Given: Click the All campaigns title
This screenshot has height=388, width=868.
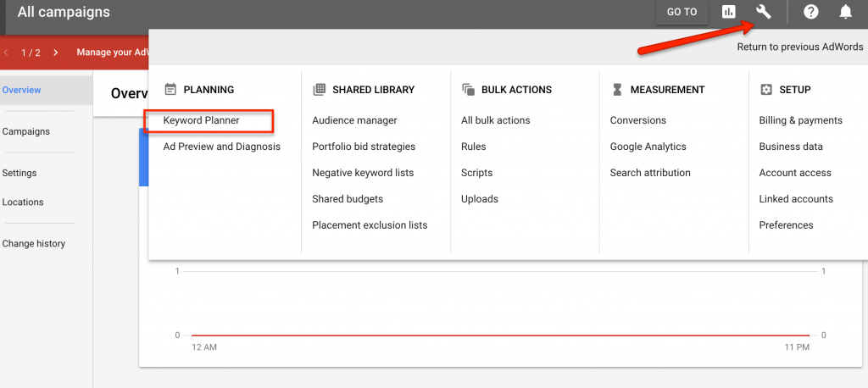Looking at the screenshot, I should (x=64, y=12).
